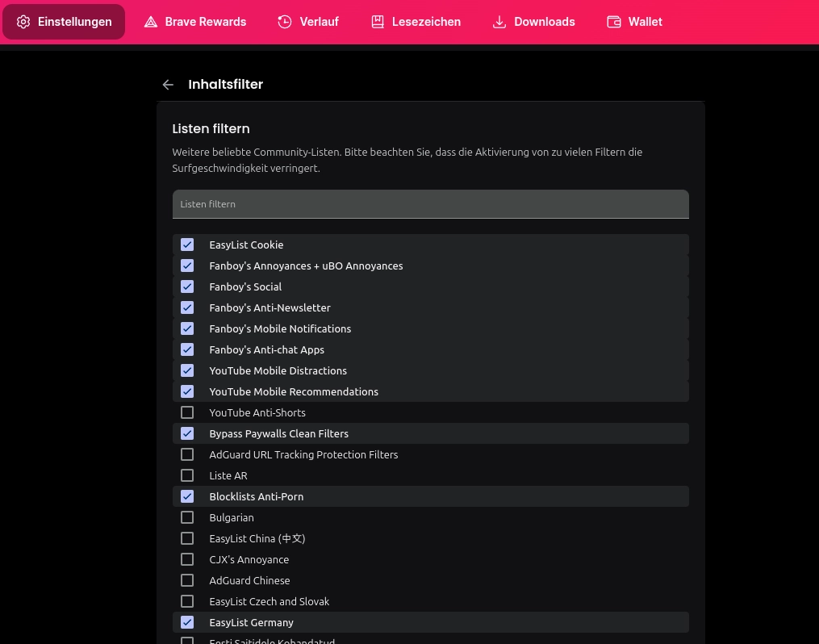819x644 pixels.
Task: Click the 'Bulgarian' list name
Action: coord(232,517)
